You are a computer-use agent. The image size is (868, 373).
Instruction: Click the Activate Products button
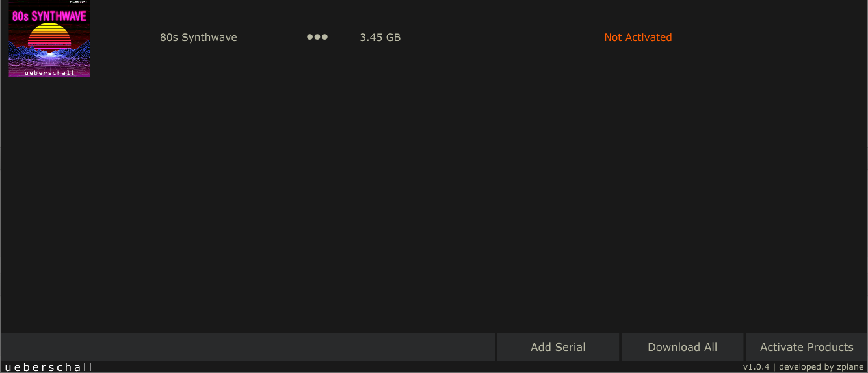point(806,347)
